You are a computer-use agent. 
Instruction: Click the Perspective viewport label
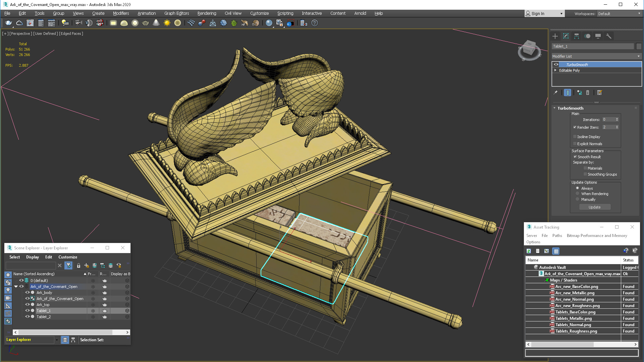coord(21,34)
